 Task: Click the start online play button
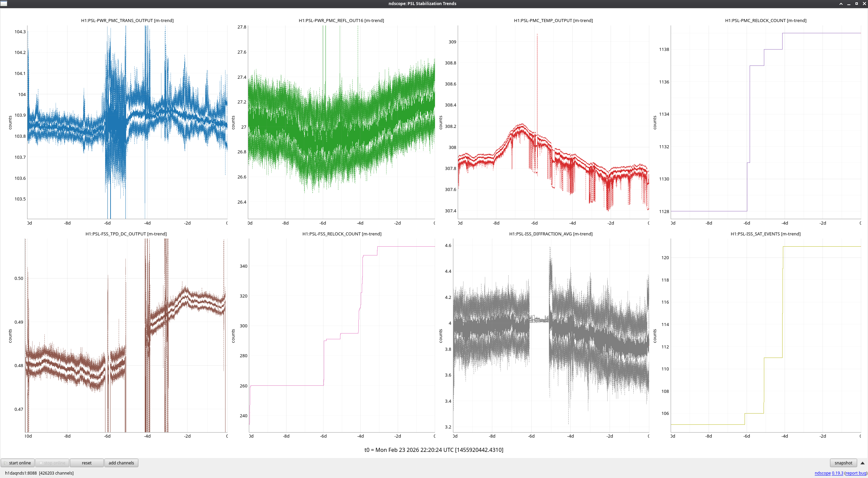(18, 463)
